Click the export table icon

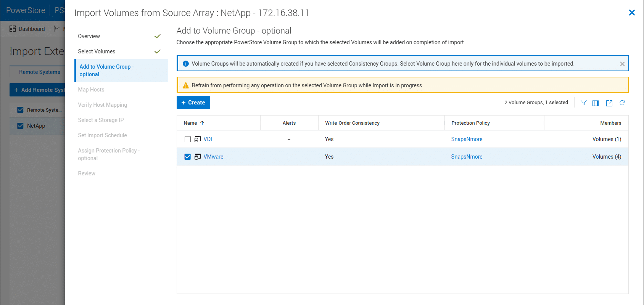[x=609, y=103]
